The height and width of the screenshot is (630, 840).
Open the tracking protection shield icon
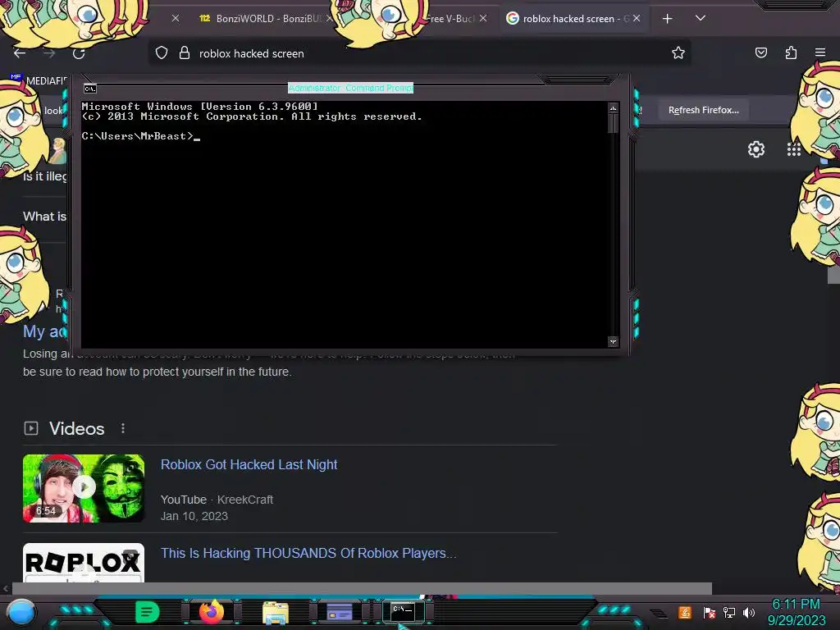pyautogui.click(x=162, y=53)
